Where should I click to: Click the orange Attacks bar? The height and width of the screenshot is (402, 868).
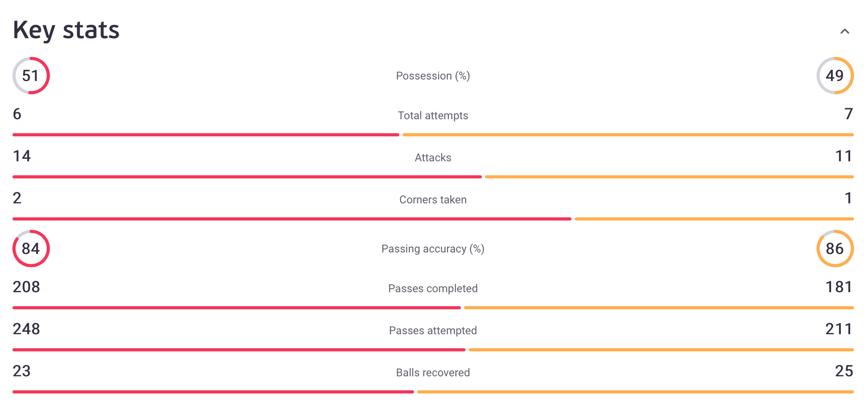pos(669,177)
